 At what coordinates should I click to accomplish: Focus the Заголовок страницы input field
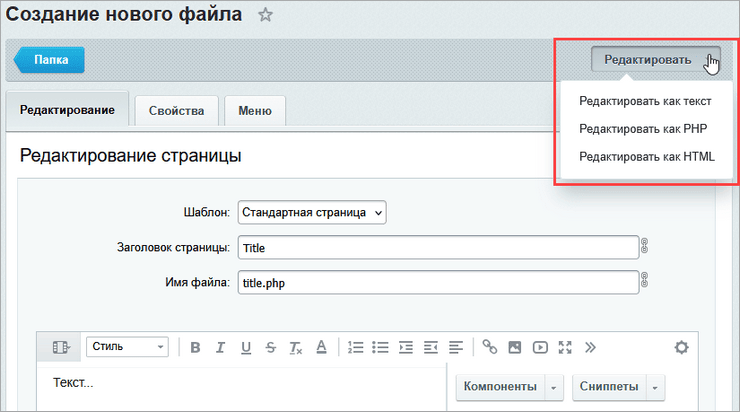[438, 247]
